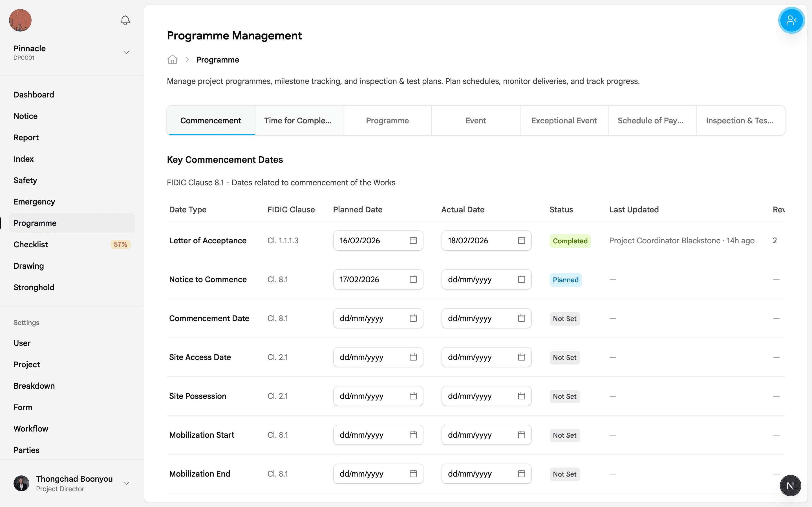This screenshot has height=507, width=812.
Task: Expand the Pinnacle project switcher chevron
Action: point(126,52)
